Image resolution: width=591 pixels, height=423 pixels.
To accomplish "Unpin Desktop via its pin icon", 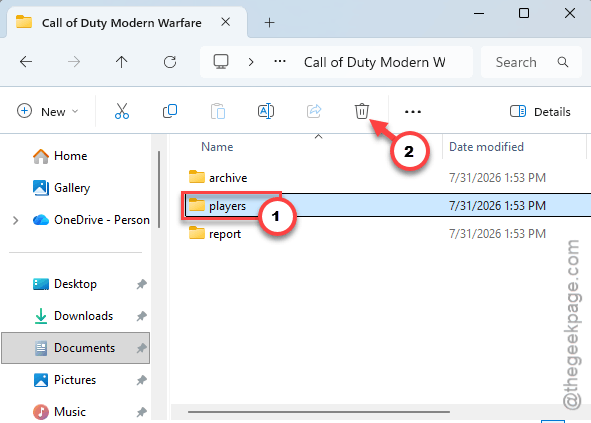I will pos(141,284).
